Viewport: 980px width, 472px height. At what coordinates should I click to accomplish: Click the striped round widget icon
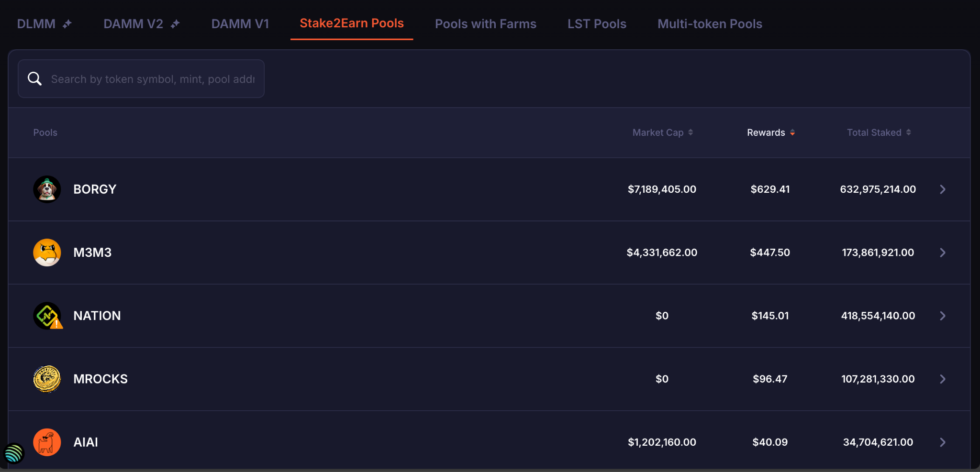click(14, 453)
